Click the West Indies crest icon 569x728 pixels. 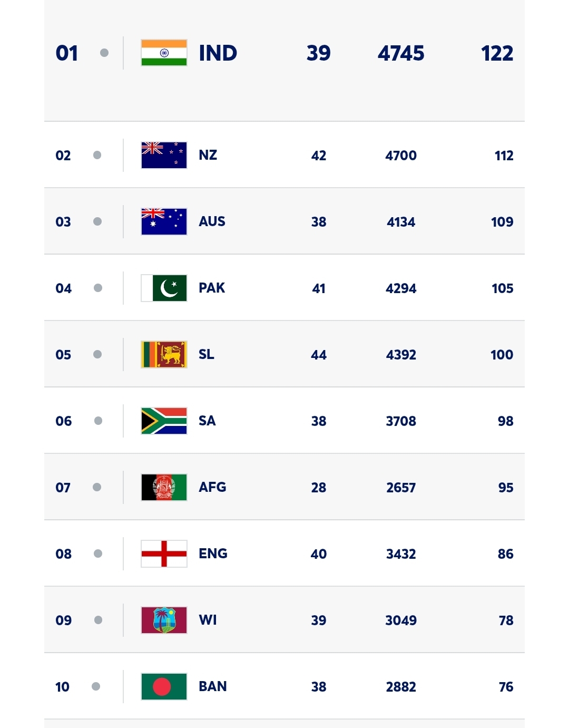(164, 620)
